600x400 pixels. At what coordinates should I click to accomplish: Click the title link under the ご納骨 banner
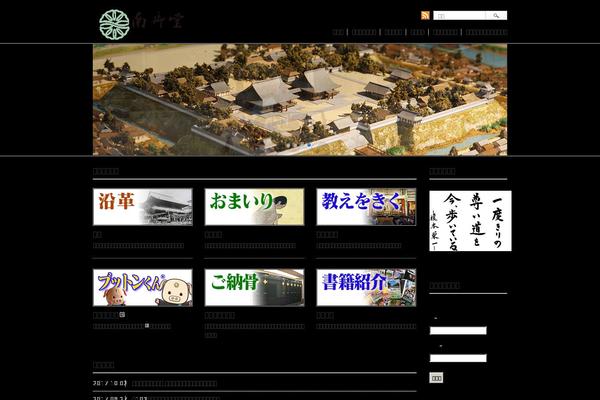pos(220,315)
